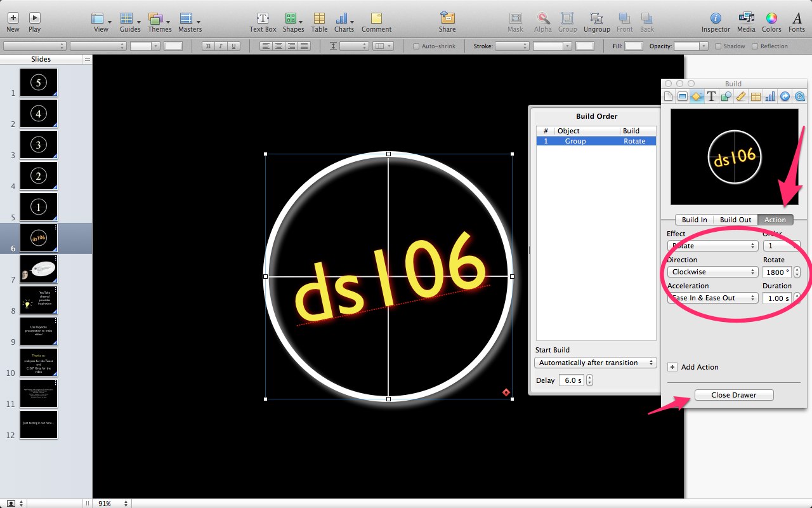This screenshot has height=508, width=812.
Task: Open the Shapes menu
Action: 293,22
